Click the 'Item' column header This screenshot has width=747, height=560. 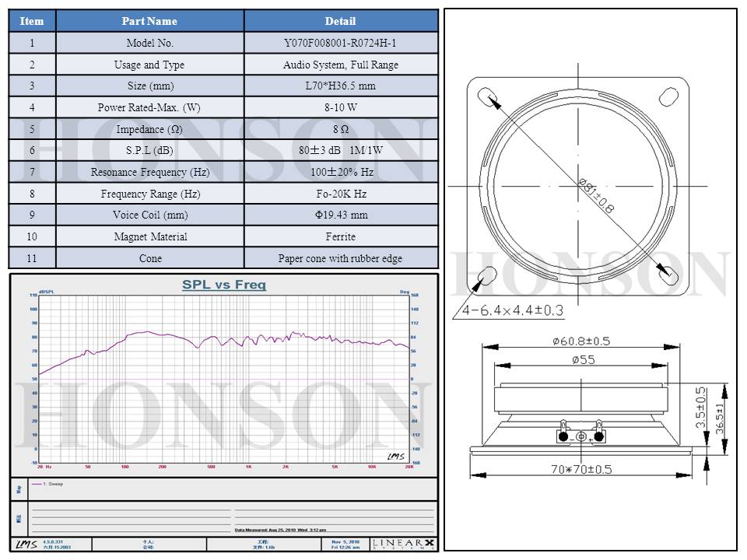pyautogui.click(x=32, y=21)
